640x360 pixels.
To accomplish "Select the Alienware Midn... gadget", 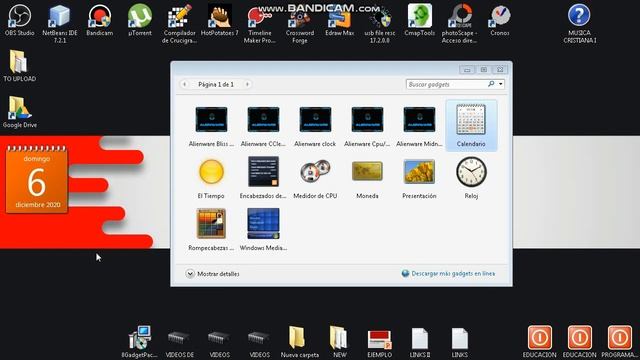I will click(x=419, y=126).
